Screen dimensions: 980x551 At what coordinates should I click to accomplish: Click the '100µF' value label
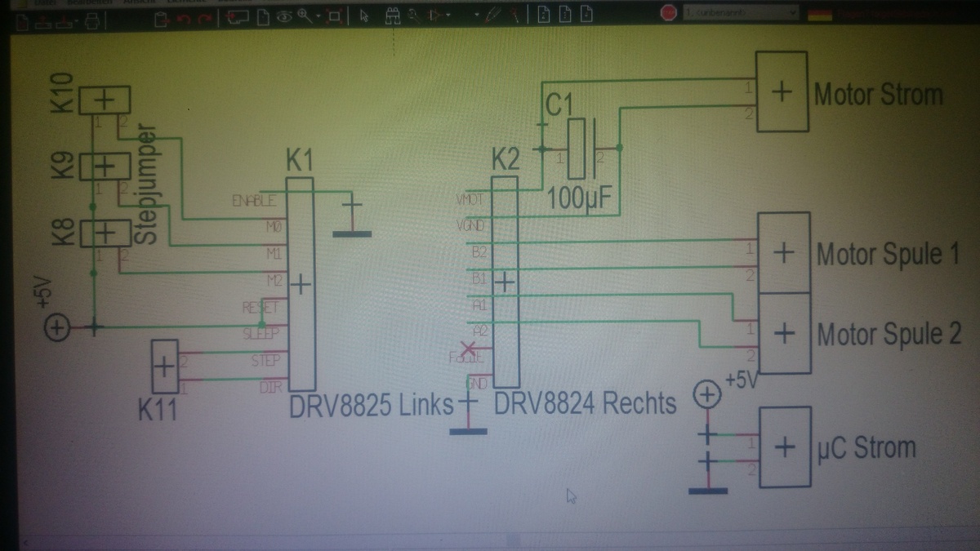coord(579,197)
